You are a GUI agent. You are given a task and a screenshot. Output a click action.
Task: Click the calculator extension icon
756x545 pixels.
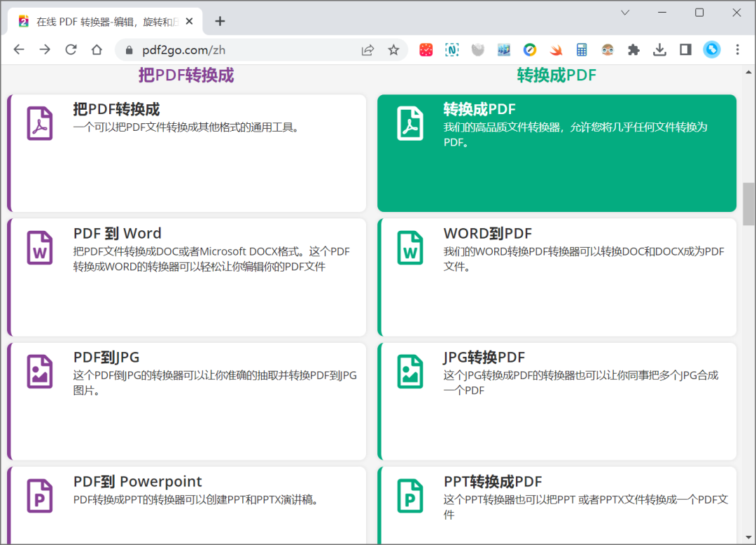pos(582,50)
